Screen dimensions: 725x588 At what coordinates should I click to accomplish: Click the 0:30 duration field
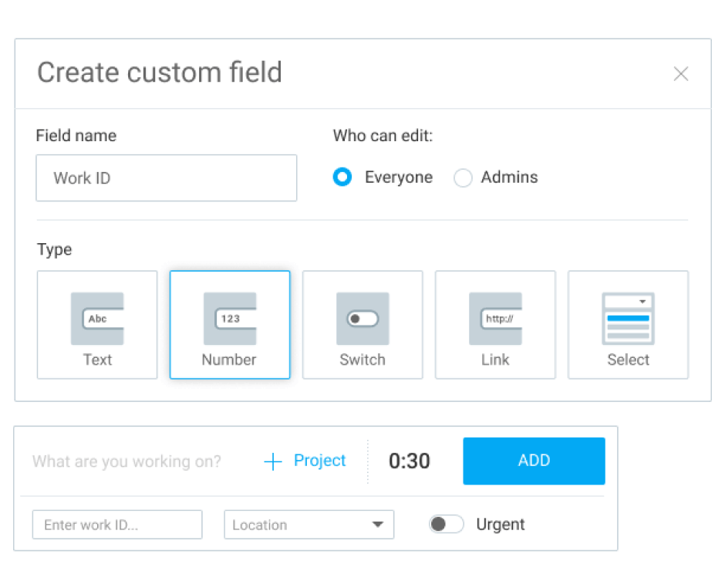pos(409,461)
